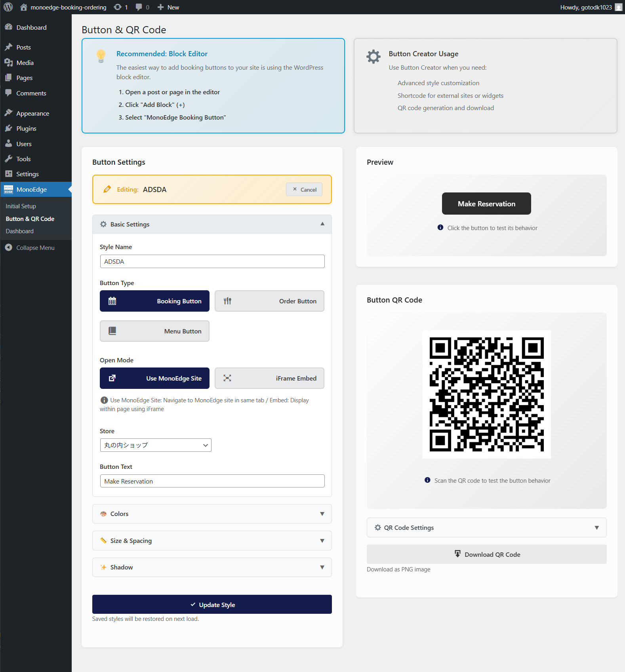625x672 pixels.
Task: Click the Settings sliders icon in sidebar
Action: pos(9,174)
